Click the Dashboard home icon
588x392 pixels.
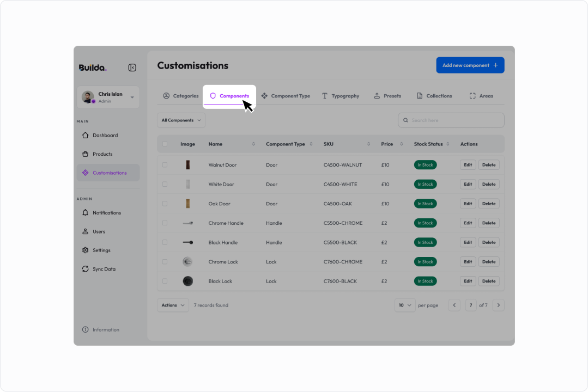(x=86, y=135)
